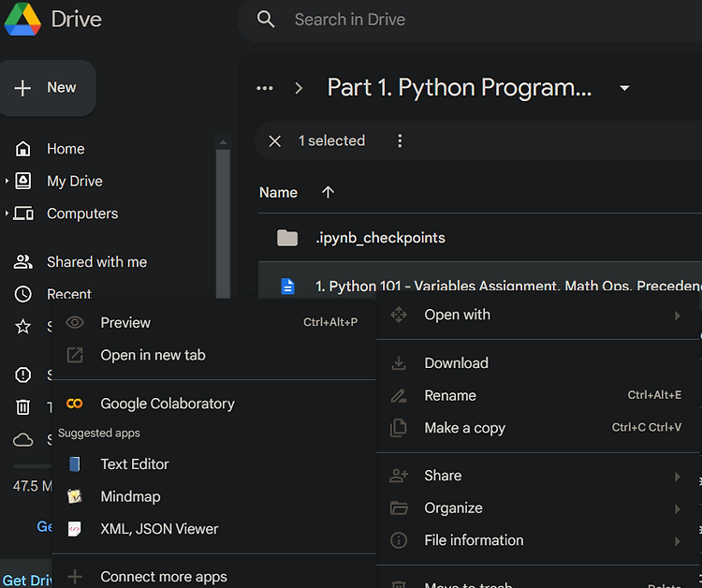Image resolution: width=702 pixels, height=588 pixels.
Task: Click the Google Drive logo
Action: 22,20
